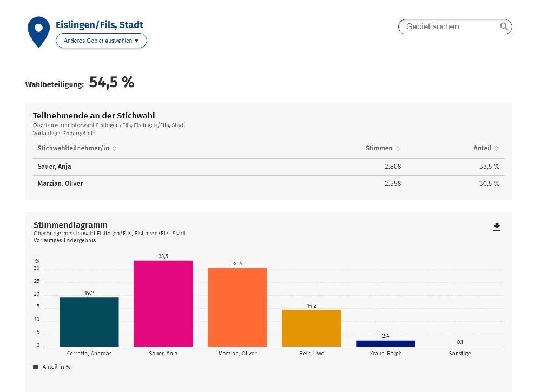Click the search magnifier icon
This screenshot has width=554, height=392.
(x=504, y=26)
